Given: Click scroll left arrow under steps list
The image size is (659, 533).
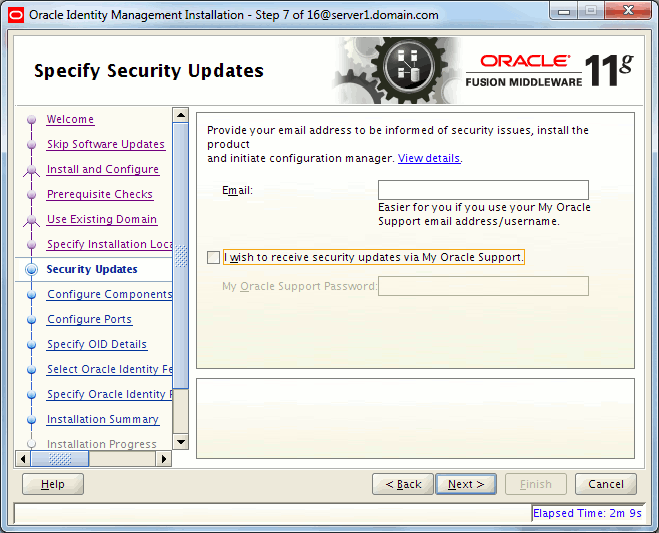Looking at the screenshot, I should tap(23, 459).
